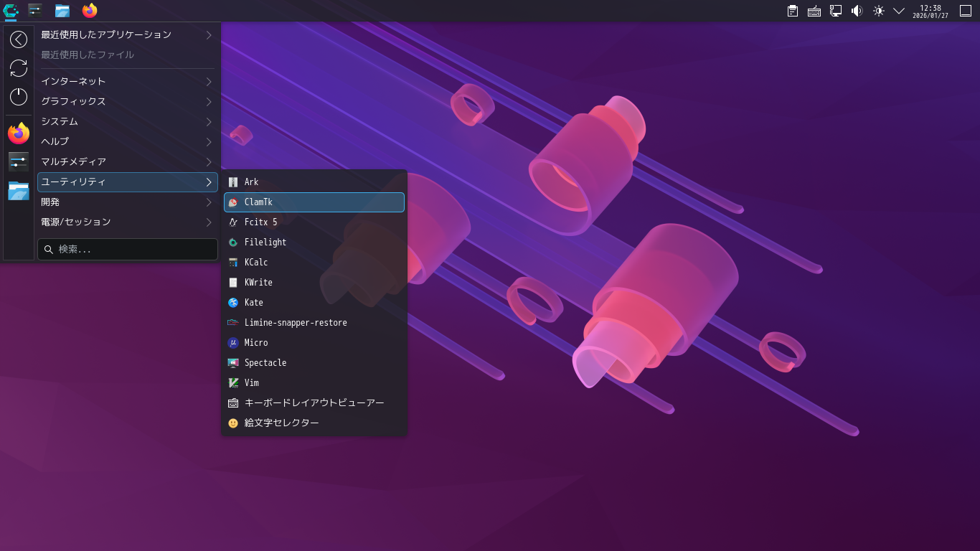Click the show desktop icon at the panel's right end
The width and height of the screenshot is (980, 551).
click(966, 11)
